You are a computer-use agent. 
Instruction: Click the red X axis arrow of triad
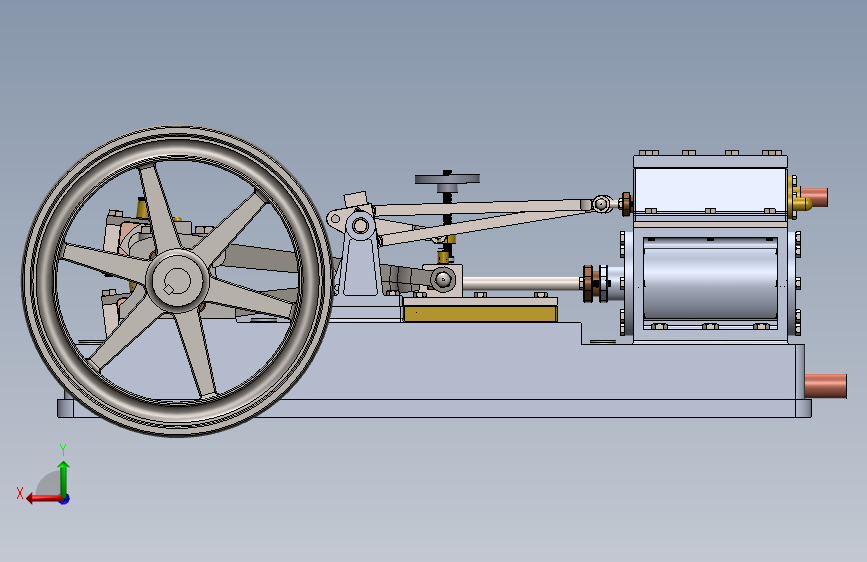coord(44,498)
